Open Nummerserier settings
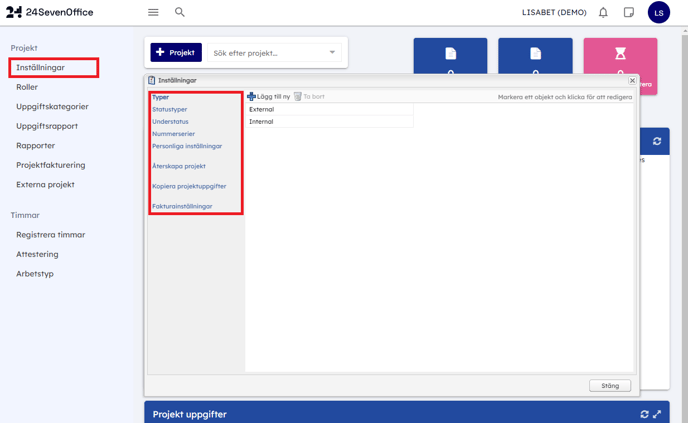The width and height of the screenshot is (688, 423). click(174, 134)
